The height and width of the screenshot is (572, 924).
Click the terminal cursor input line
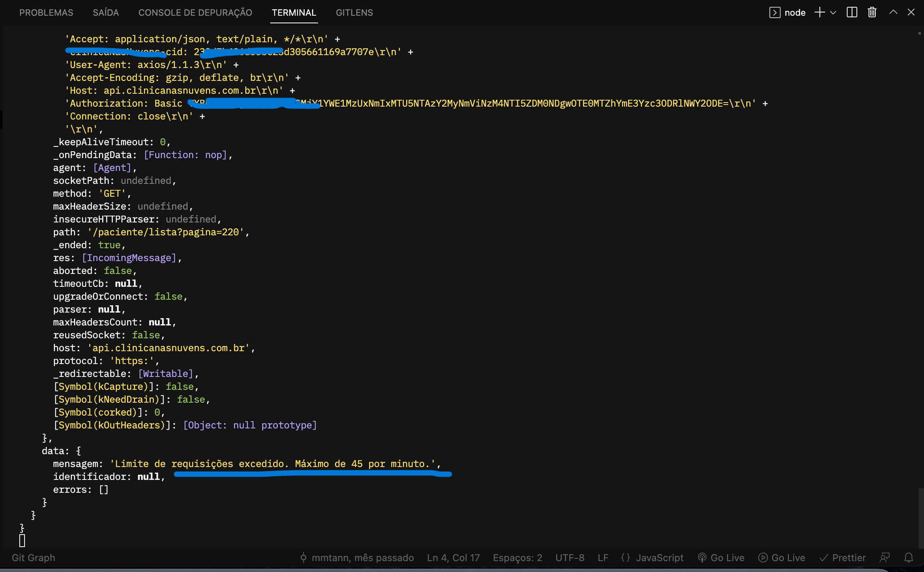coord(22,541)
